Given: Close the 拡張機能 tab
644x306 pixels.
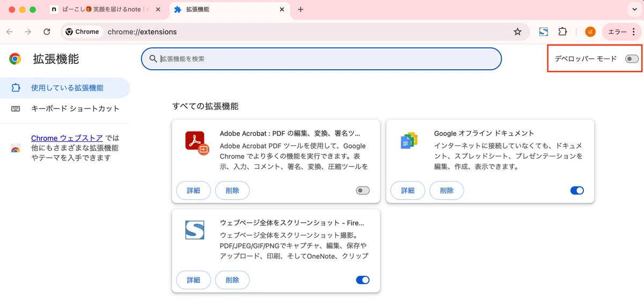Looking at the screenshot, I should pos(282,10).
